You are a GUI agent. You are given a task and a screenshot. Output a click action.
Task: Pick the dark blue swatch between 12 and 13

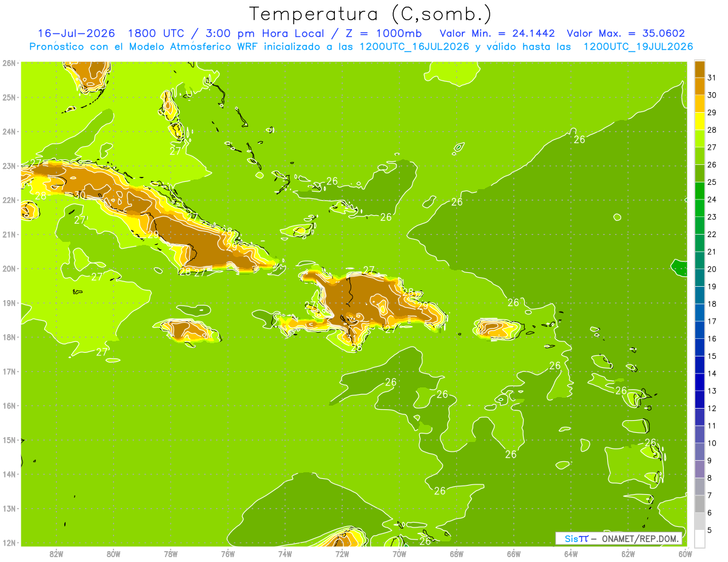[699, 399]
